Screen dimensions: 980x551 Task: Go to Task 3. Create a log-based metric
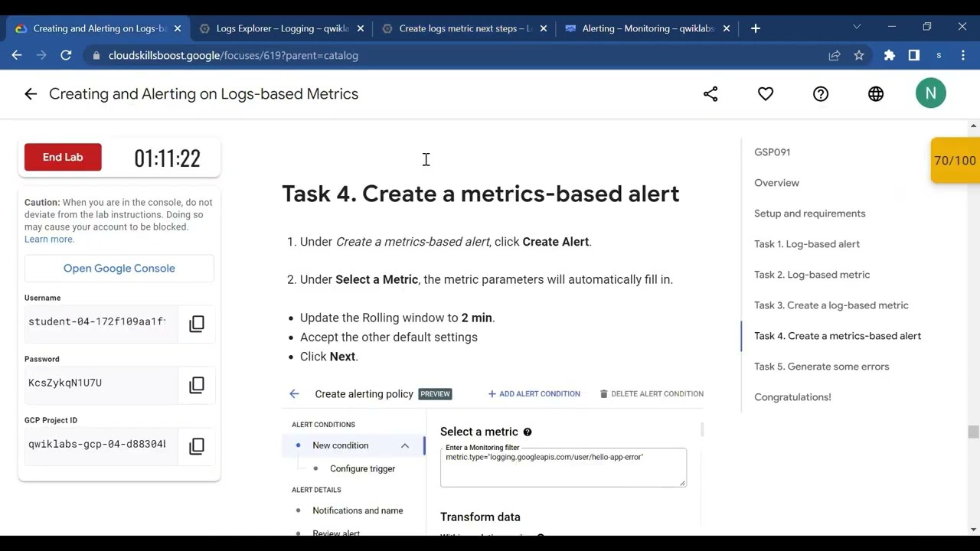[831, 305]
